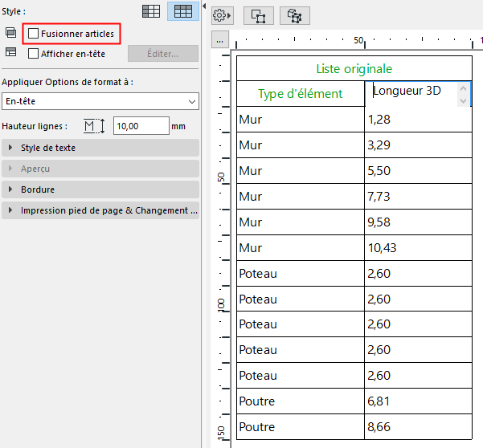The height and width of the screenshot is (448, 483).
Task: Click the Liste originale title cell
Action: point(354,69)
